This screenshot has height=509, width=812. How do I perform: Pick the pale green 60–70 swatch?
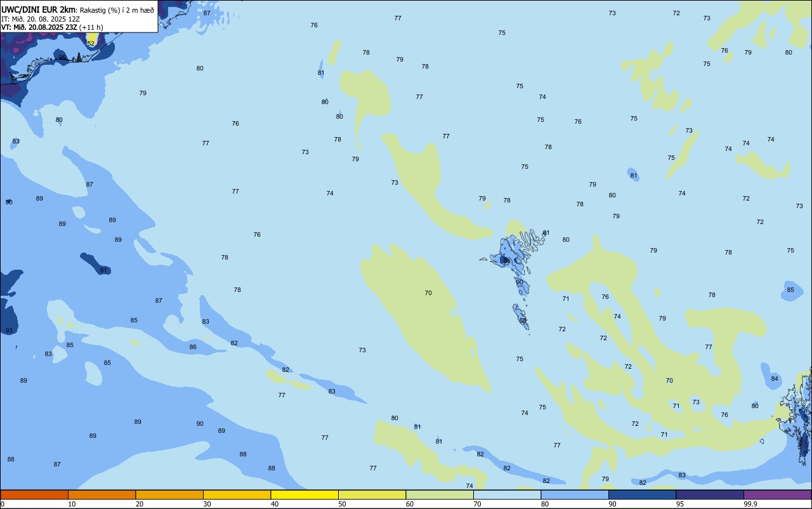pyautogui.click(x=440, y=494)
